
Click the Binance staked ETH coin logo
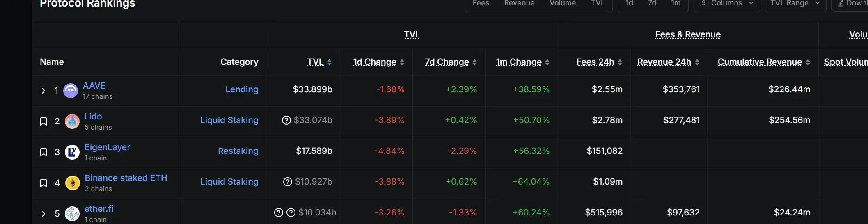pos(73,183)
